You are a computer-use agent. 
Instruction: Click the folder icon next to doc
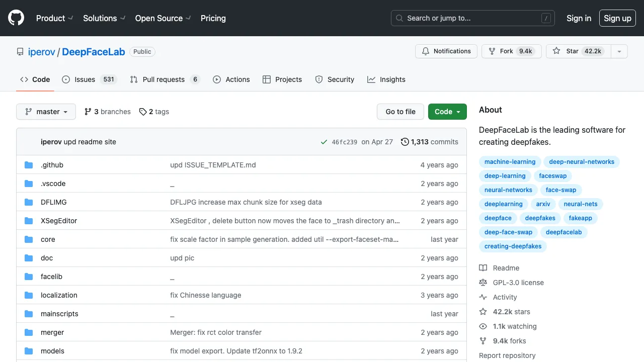[29, 258]
